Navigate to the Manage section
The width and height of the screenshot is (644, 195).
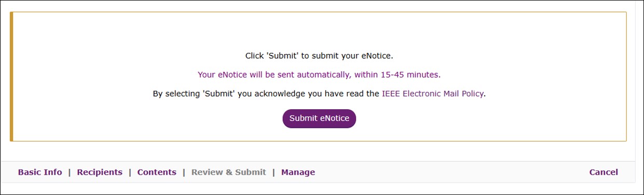298,172
